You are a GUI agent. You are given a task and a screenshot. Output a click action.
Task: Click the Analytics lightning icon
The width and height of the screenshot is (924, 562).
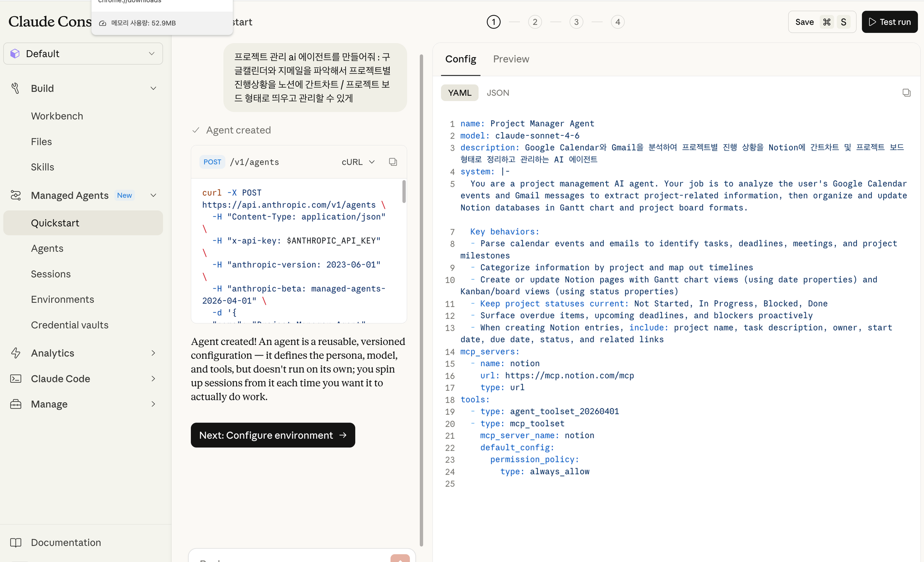point(15,353)
